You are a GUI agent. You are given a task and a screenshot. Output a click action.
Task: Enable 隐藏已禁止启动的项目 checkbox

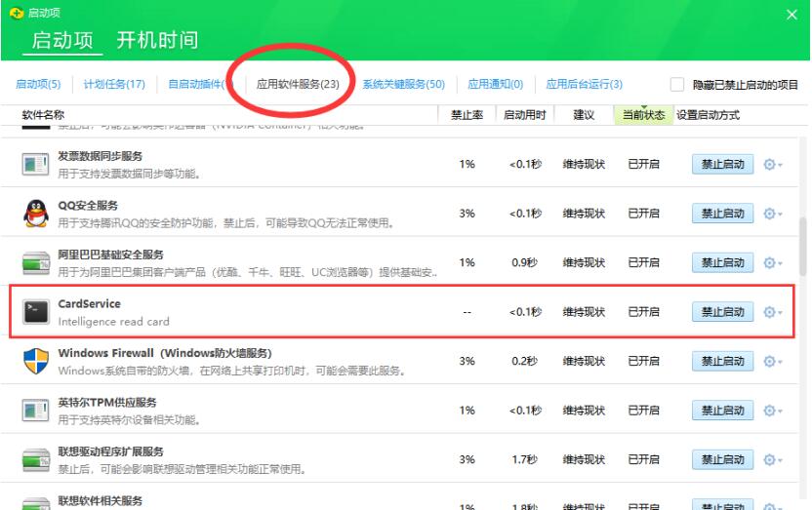click(677, 85)
